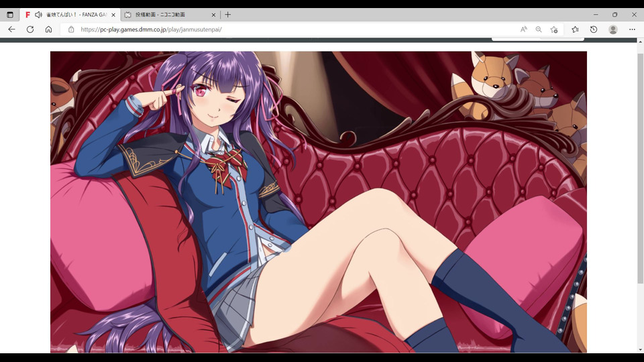The width and height of the screenshot is (644, 362).
Task: Open a new browser tab
Action: [x=228, y=15]
